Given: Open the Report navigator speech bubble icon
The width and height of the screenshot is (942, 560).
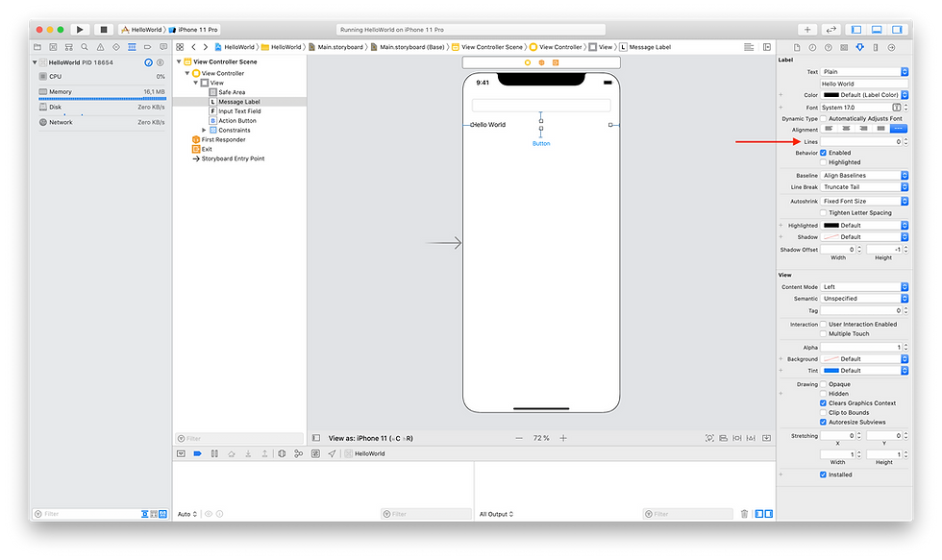Looking at the screenshot, I should pos(163,47).
